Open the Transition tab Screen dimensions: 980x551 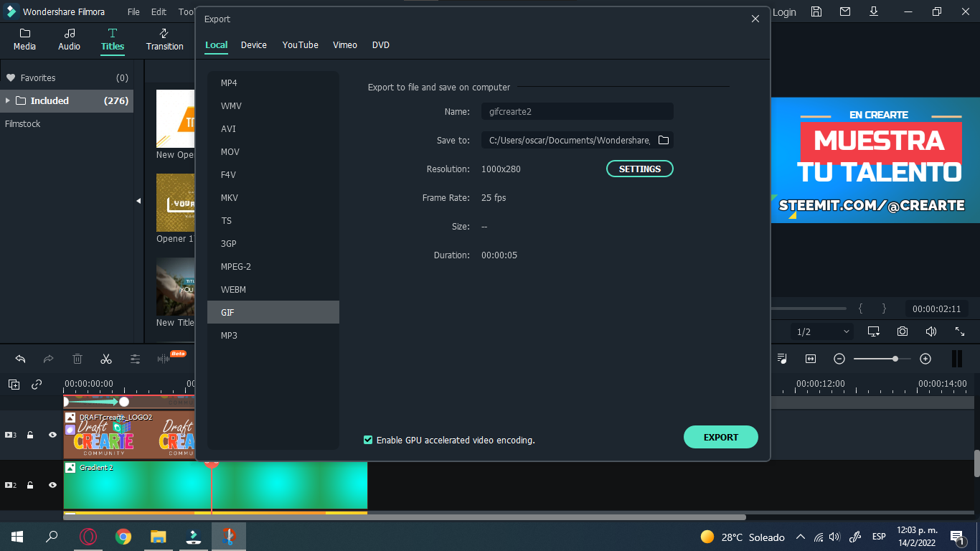point(164,39)
